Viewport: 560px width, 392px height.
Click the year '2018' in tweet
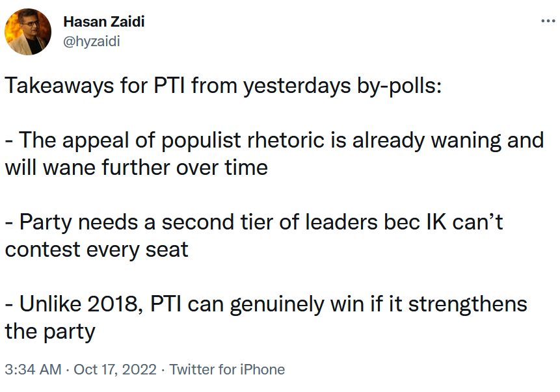(115, 304)
